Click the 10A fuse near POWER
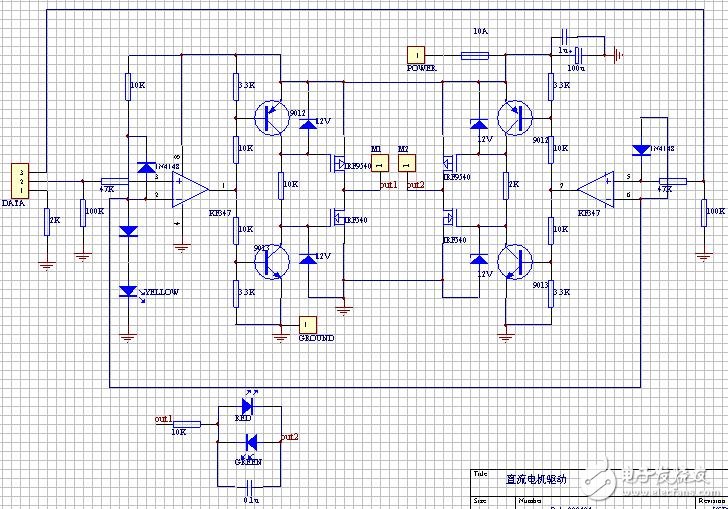 point(474,55)
